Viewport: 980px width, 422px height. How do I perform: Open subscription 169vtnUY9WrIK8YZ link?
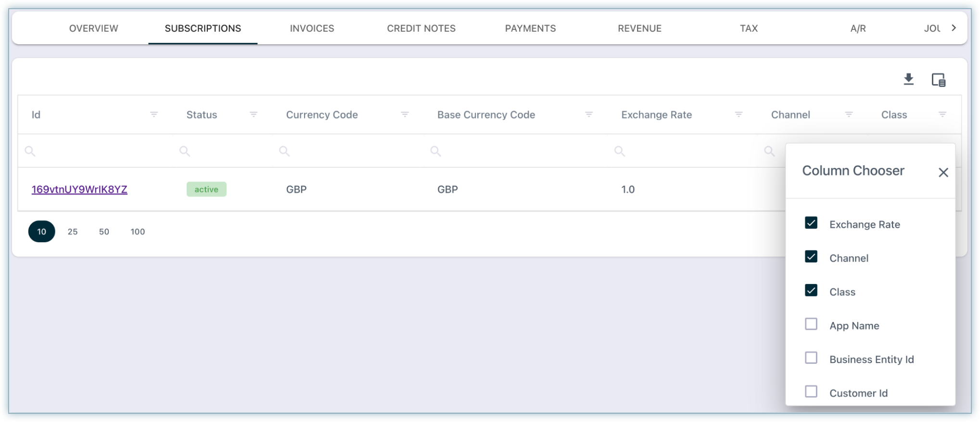tap(79, 189)
